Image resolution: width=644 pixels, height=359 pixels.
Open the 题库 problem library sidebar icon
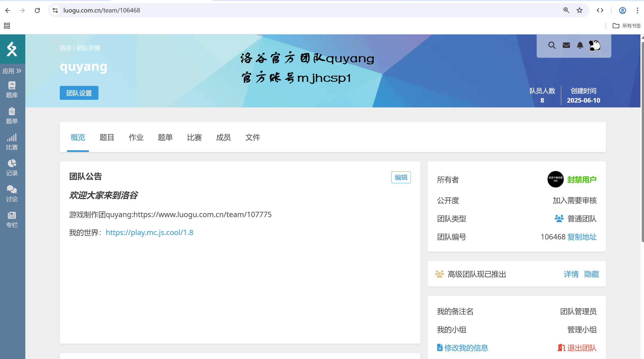[12, 89]
